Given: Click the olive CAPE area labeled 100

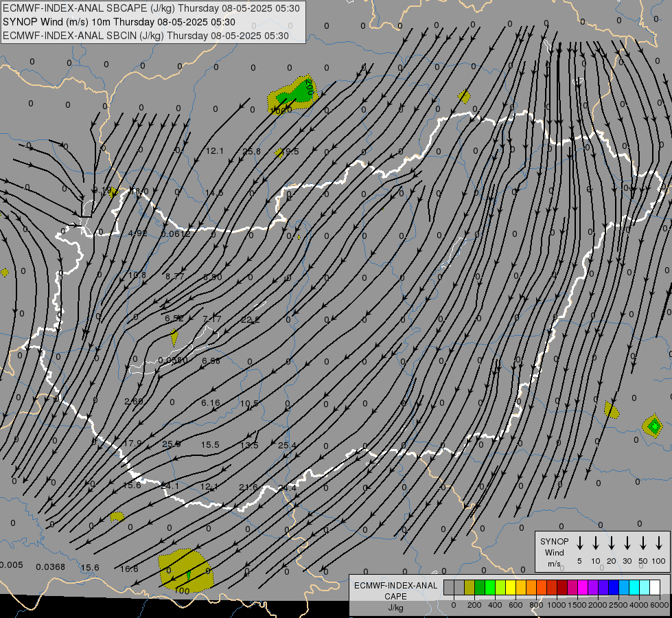Looking at the screenshot, I should coord(186,571).
